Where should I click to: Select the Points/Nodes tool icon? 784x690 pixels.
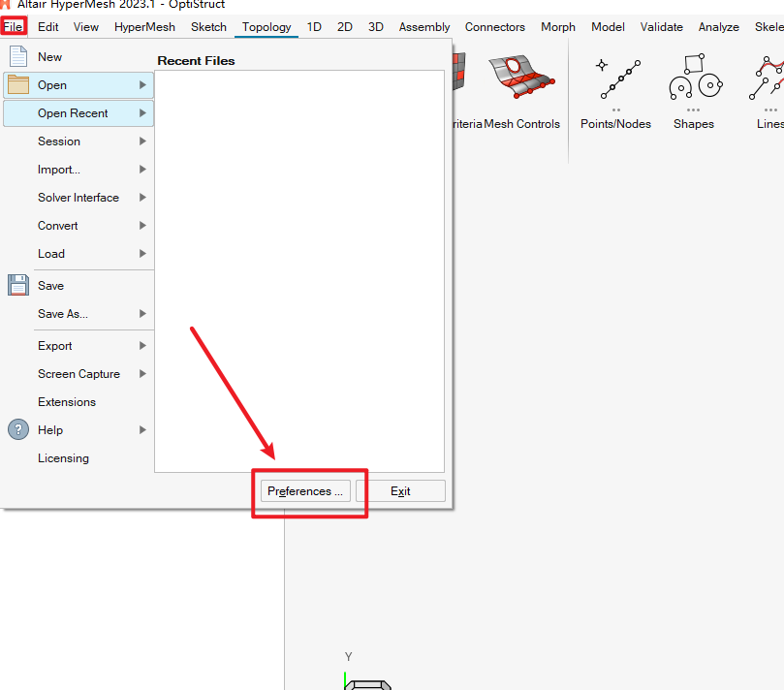(615, 78)
